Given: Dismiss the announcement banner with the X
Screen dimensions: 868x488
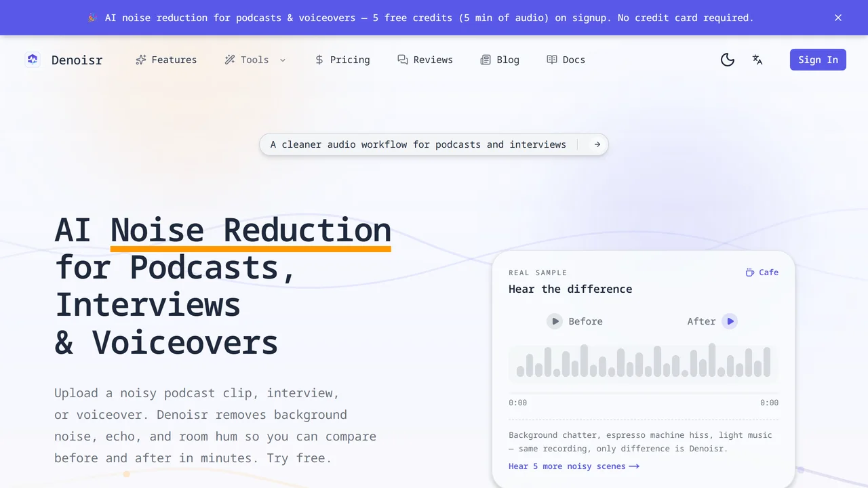Looking at the screenshot, I should pos(838,18).
